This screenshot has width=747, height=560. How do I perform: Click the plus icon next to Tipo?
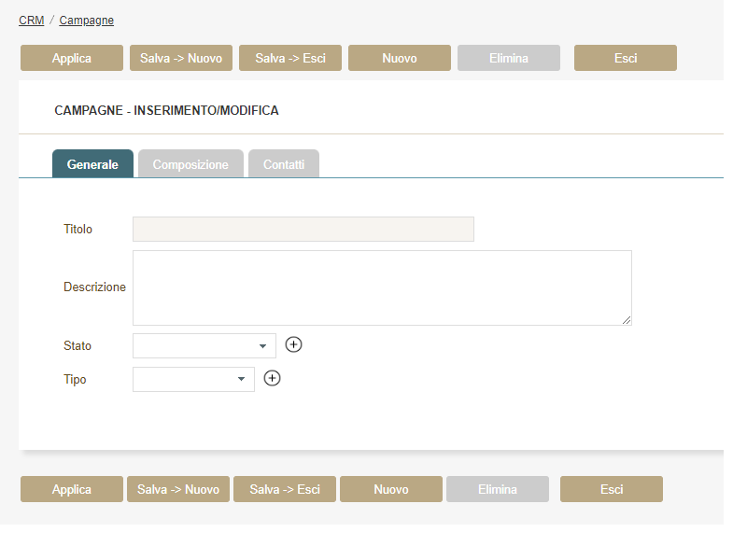pos(272,379)
